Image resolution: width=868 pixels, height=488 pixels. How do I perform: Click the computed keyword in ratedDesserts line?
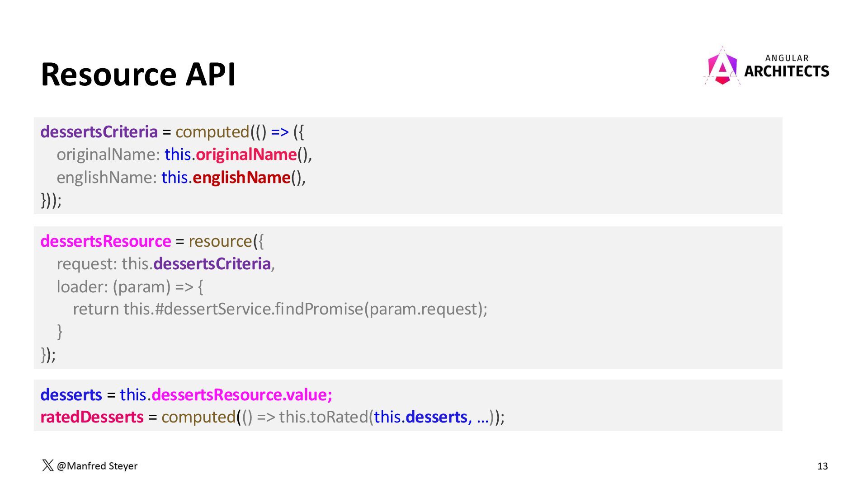click(x=198, y=417)
